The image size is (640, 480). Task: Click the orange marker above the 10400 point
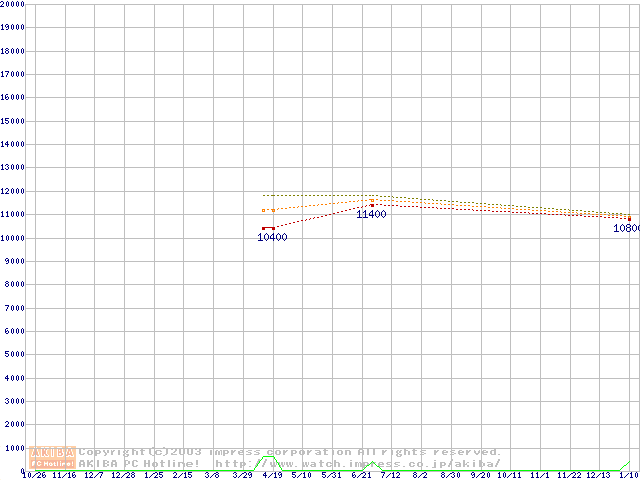point(264,210)
